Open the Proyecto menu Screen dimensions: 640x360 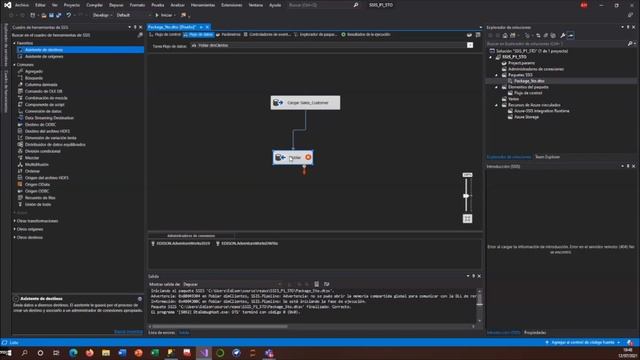click(71, 5)
